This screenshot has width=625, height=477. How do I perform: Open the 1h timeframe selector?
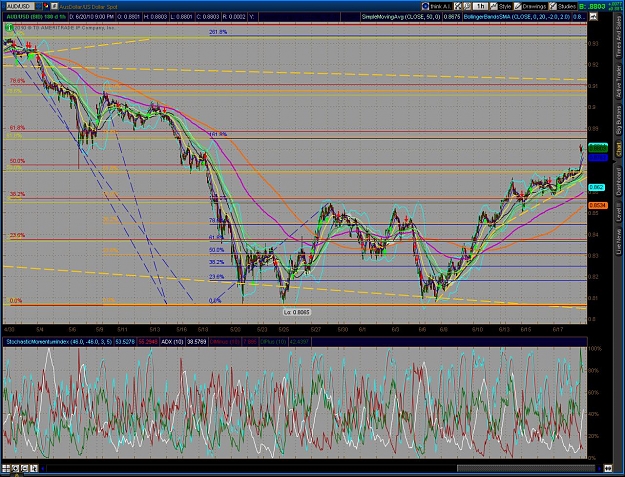pyautogui.click(x=481, y=6)
